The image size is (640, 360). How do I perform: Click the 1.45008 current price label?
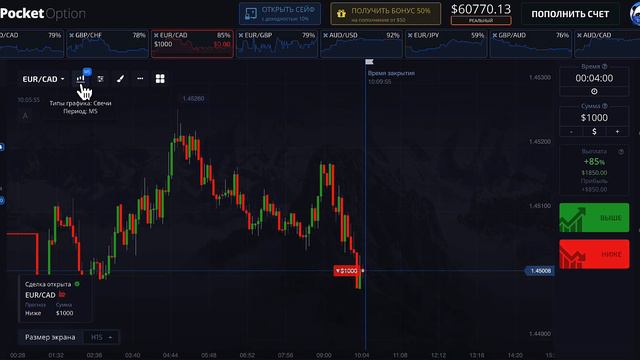(540, 271)
